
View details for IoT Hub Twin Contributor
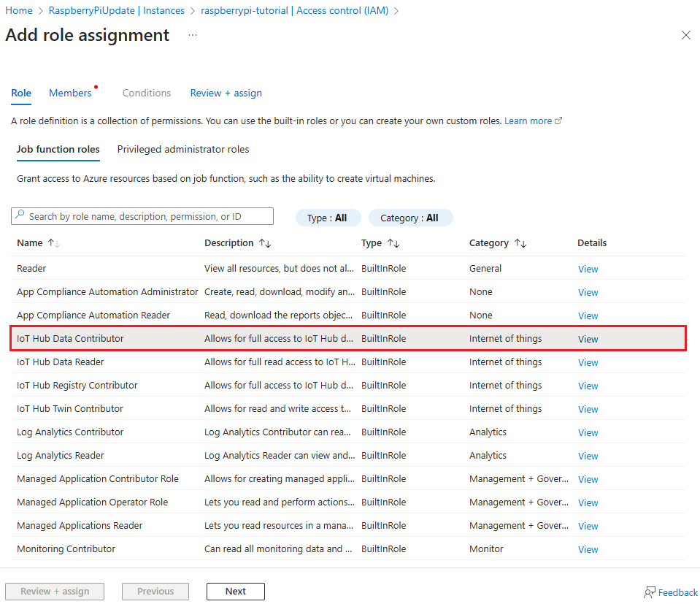pyautogui.click(x=588, y=409)
